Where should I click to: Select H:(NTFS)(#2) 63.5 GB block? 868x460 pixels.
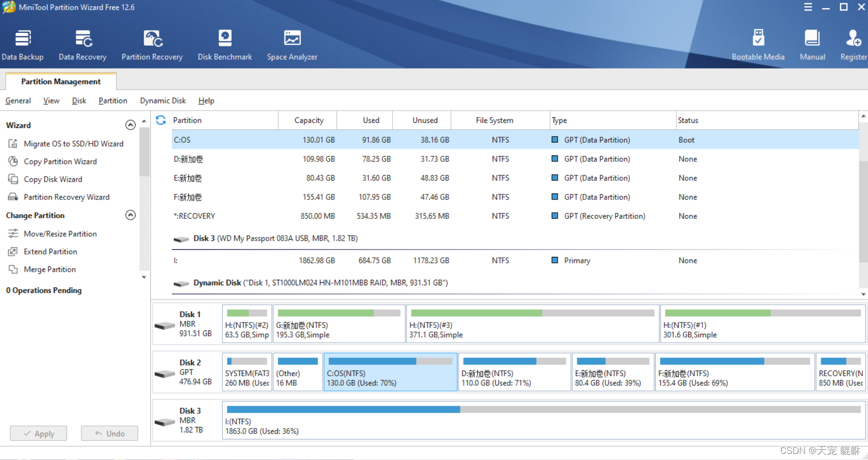point(247,323)
